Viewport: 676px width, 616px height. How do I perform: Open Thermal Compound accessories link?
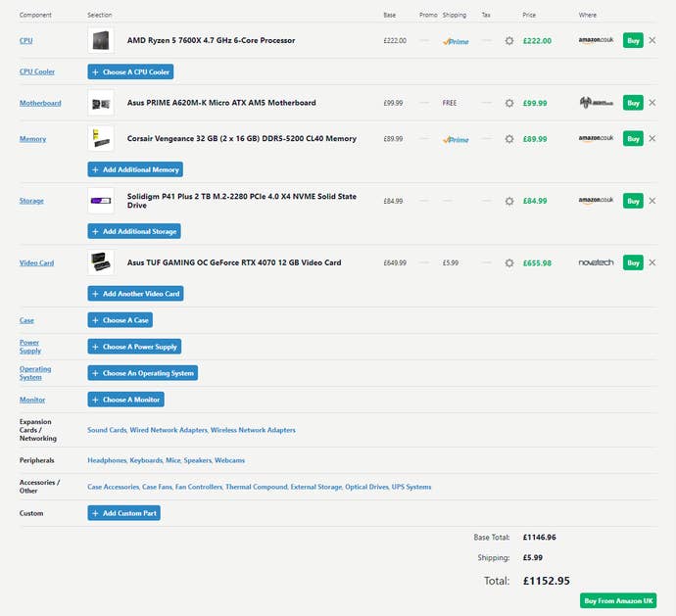(x=257, y=487)
